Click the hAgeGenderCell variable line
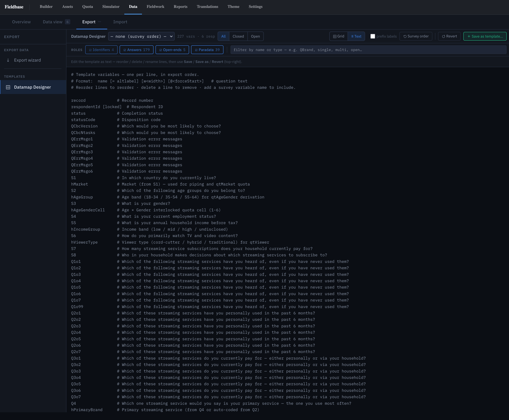The width and height of the screenshot is (509, 420). tap(146, 210)
